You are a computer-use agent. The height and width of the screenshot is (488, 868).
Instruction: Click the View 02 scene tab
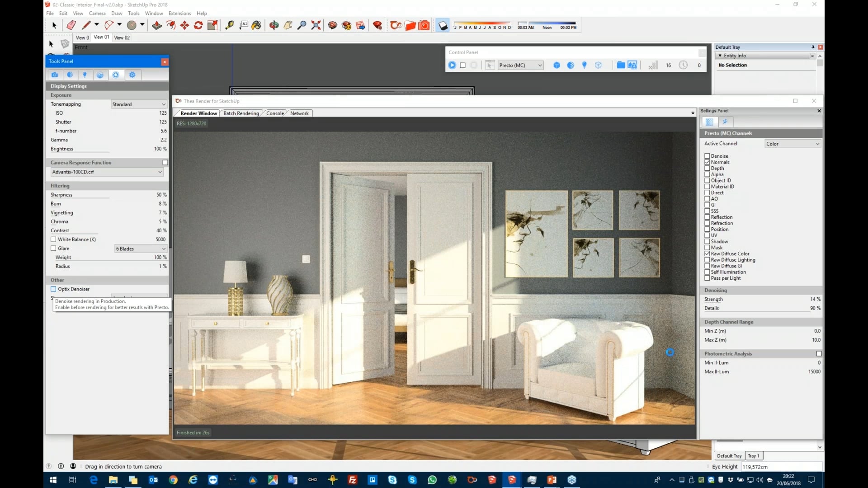121,38
